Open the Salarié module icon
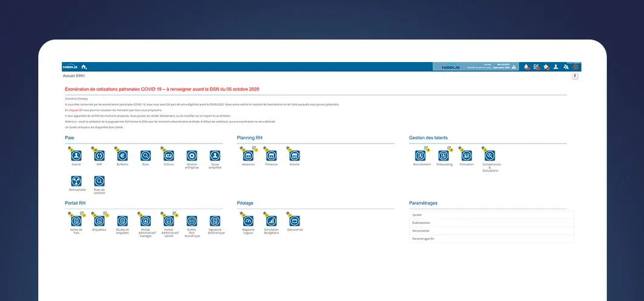The height and width of the screenshot is (301, 644). pos(76,156)
